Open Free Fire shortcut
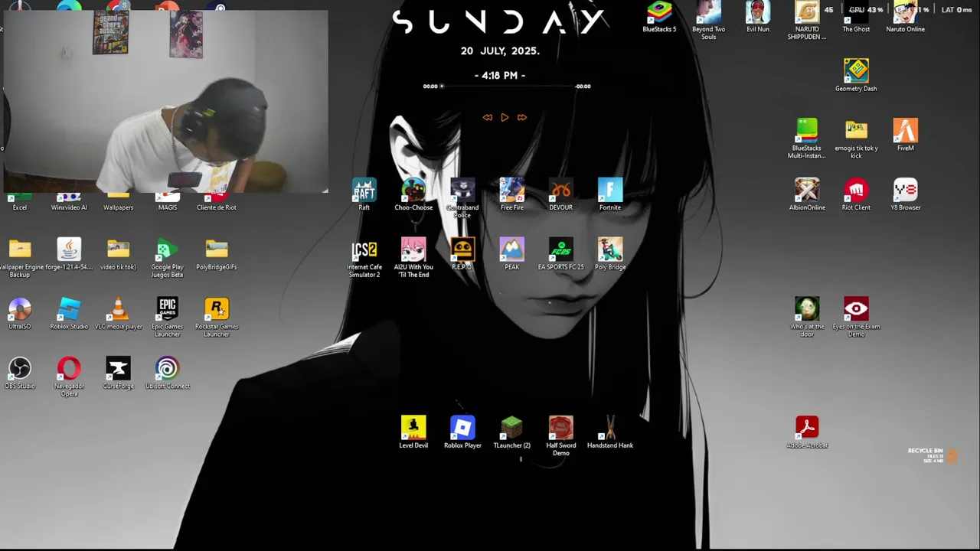The height and width of the screenshot is (551, 980). (511, 193)
